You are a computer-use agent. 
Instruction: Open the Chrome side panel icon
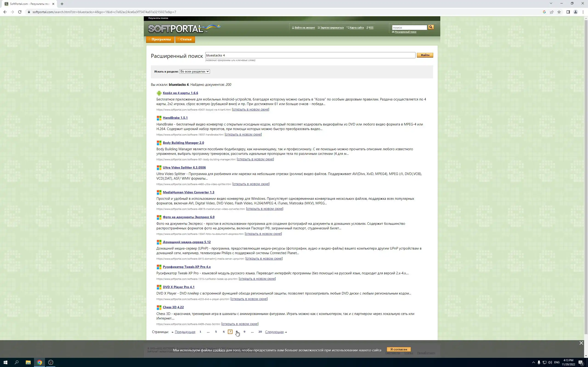[568, 12]
